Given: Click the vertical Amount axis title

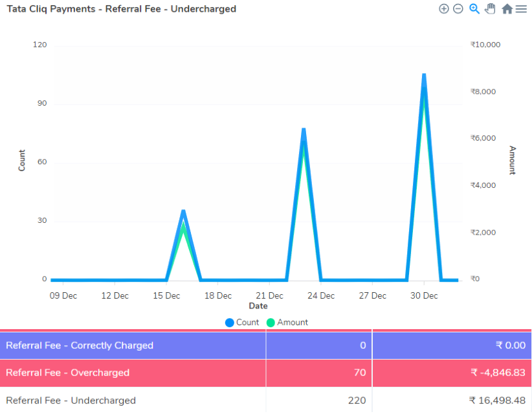Looking at the screenshot, I should 513,160.
